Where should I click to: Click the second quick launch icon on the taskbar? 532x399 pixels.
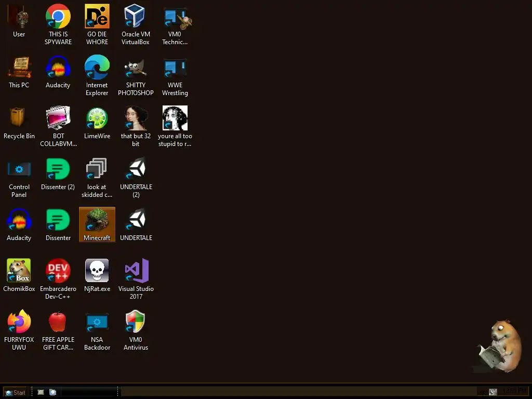coord(53,392)
